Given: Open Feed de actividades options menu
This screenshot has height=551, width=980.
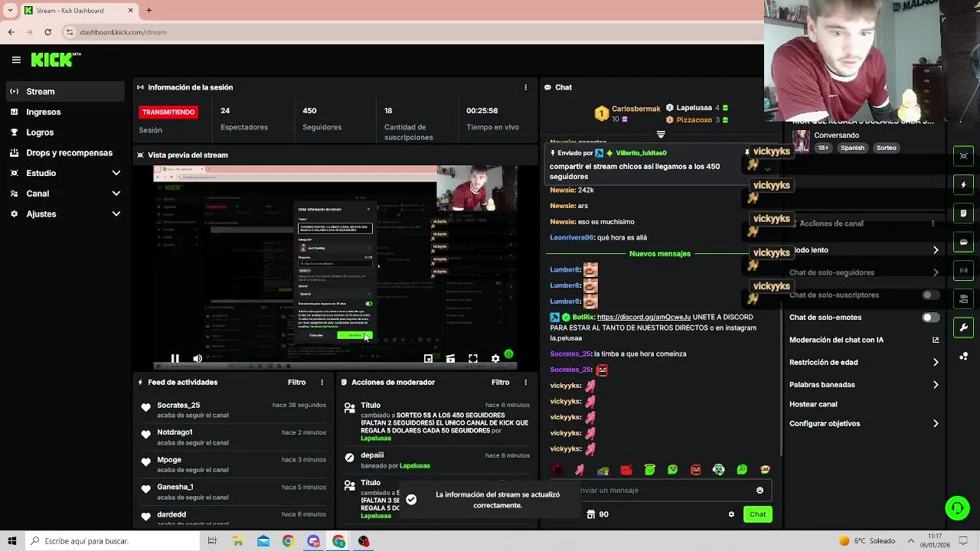Looking at the screenshot, I should point(322,382).
